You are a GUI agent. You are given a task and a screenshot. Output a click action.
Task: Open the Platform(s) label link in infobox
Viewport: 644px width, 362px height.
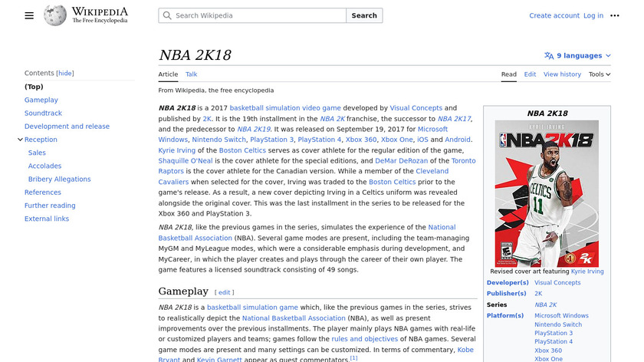(505, 316)
